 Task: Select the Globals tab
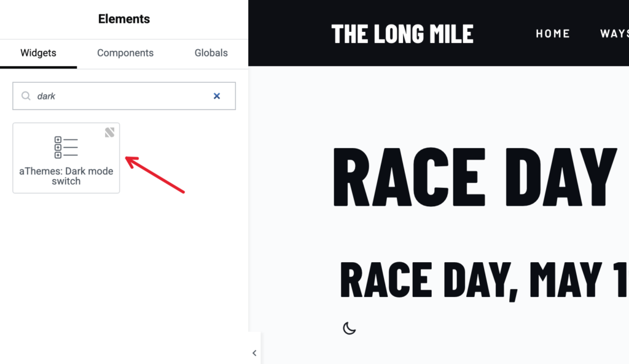point(211,53)
